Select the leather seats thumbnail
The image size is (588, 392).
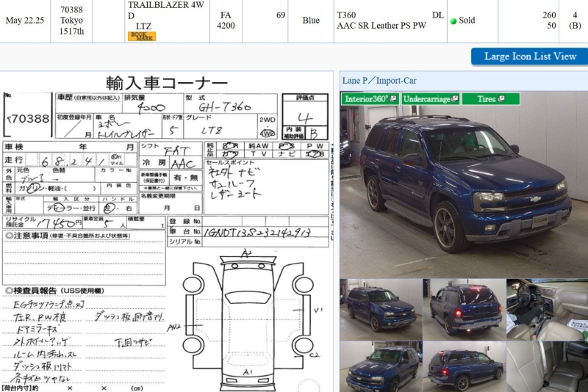546,367
